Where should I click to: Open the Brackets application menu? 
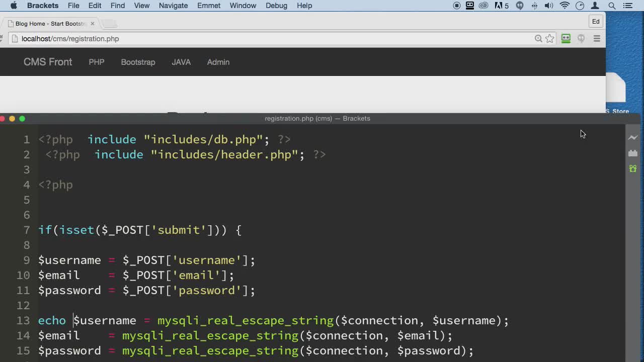coord(43,6)
